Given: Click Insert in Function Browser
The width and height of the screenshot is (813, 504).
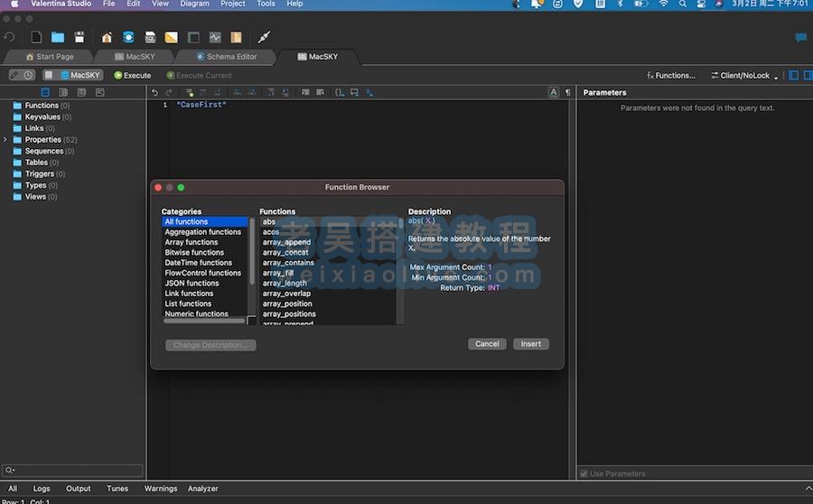Looking at the screenshot, I should (531, 344).
